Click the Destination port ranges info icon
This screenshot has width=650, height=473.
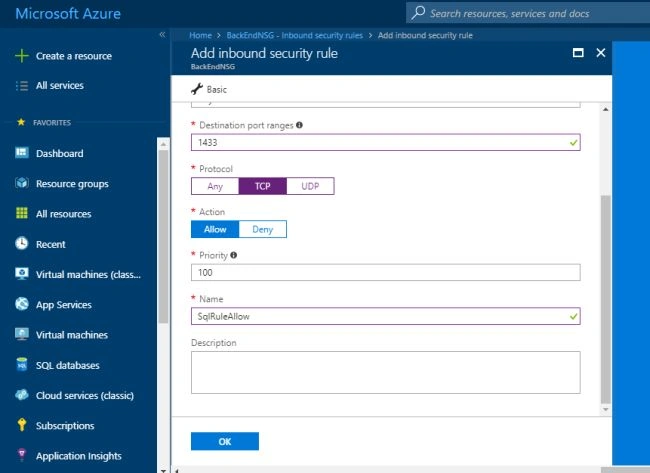coord(299,125)
